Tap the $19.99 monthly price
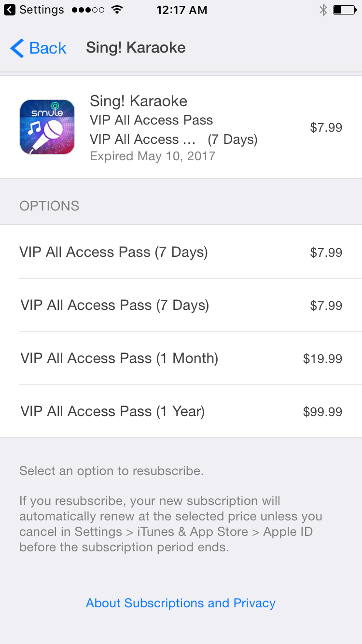 tap(322, 359)
